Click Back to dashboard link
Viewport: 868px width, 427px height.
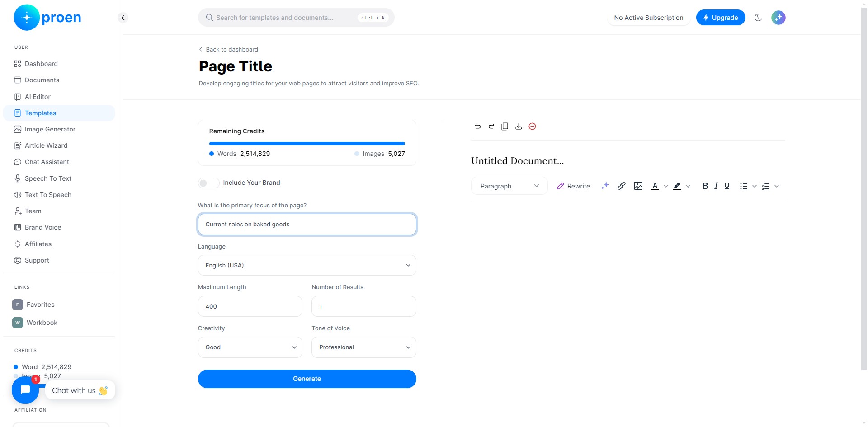click(228, 49)
